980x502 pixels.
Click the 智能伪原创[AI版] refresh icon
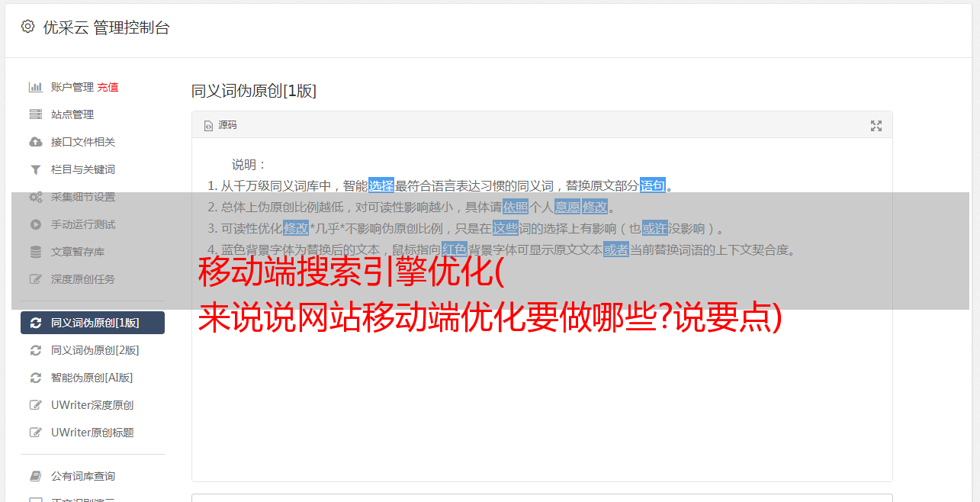point(35,378)
